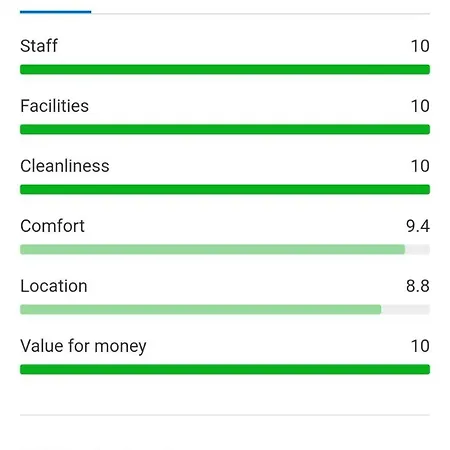Select the Comfort light green progress bar
The height and width of the screenshot is (450, 450).
213,249
